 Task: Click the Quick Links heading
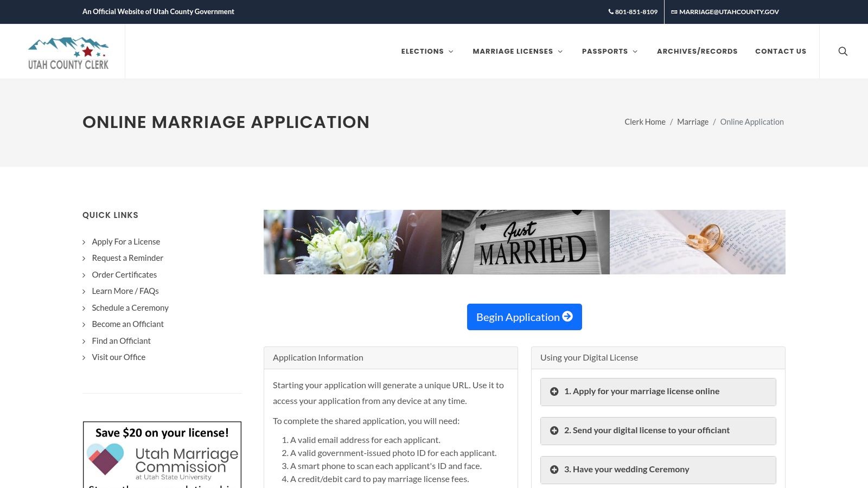(110, 215)
